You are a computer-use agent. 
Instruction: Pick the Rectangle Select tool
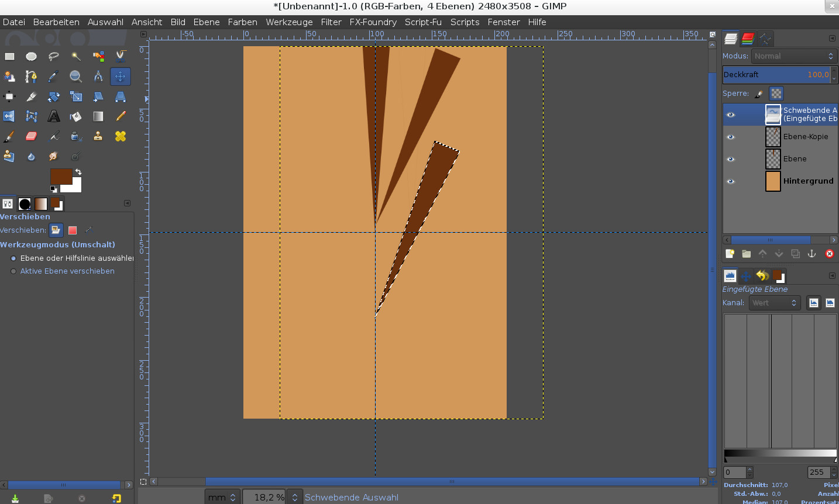(9, 56)
